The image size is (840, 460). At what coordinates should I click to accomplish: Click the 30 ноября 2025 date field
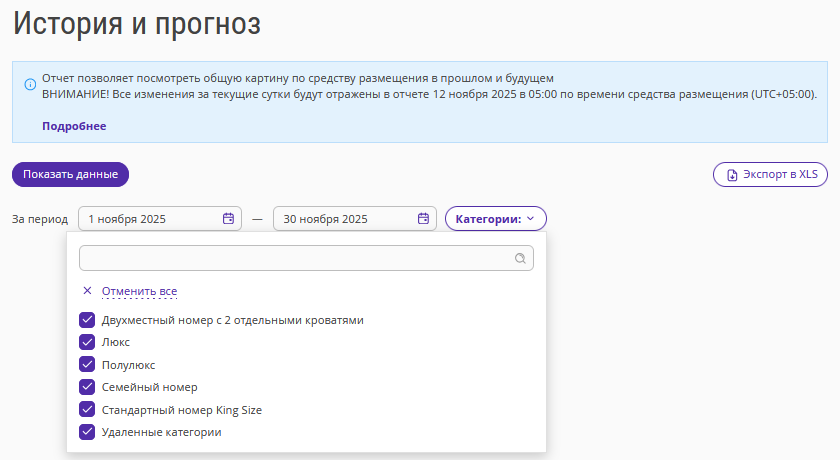[x=355, y=218]
